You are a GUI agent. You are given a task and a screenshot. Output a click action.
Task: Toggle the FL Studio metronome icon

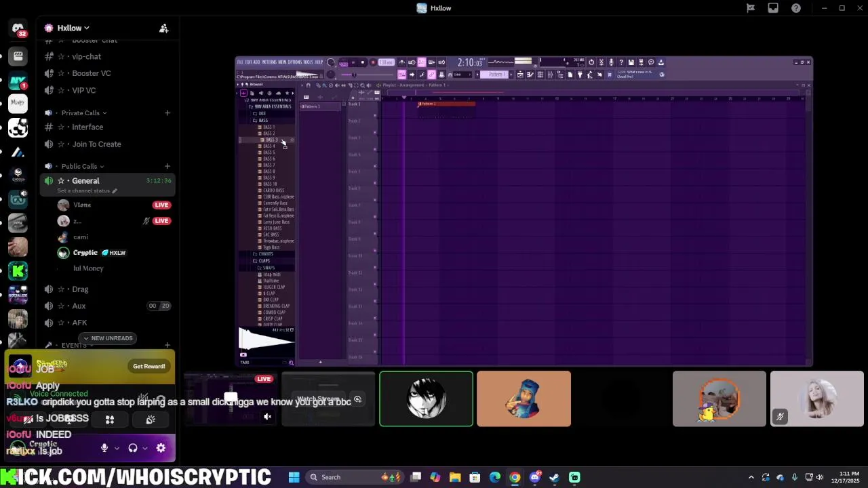click(x=402, y=62)
